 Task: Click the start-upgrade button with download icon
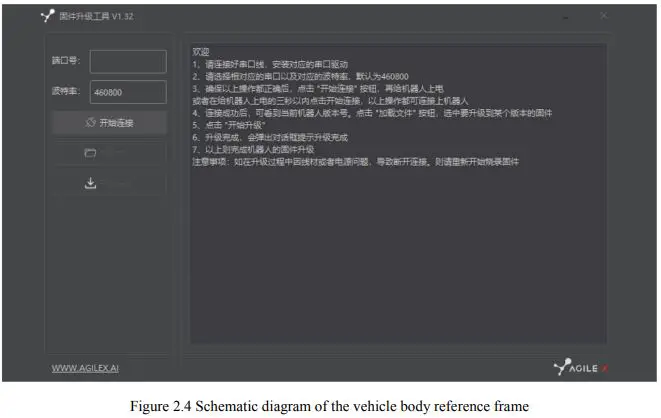(x=110, y=183)
